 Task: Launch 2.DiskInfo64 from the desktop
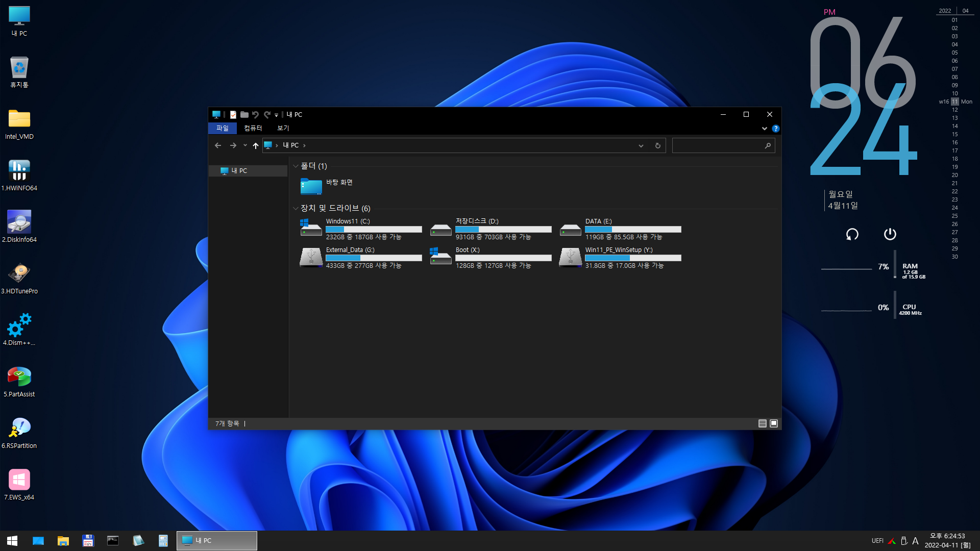click(19, 227)
